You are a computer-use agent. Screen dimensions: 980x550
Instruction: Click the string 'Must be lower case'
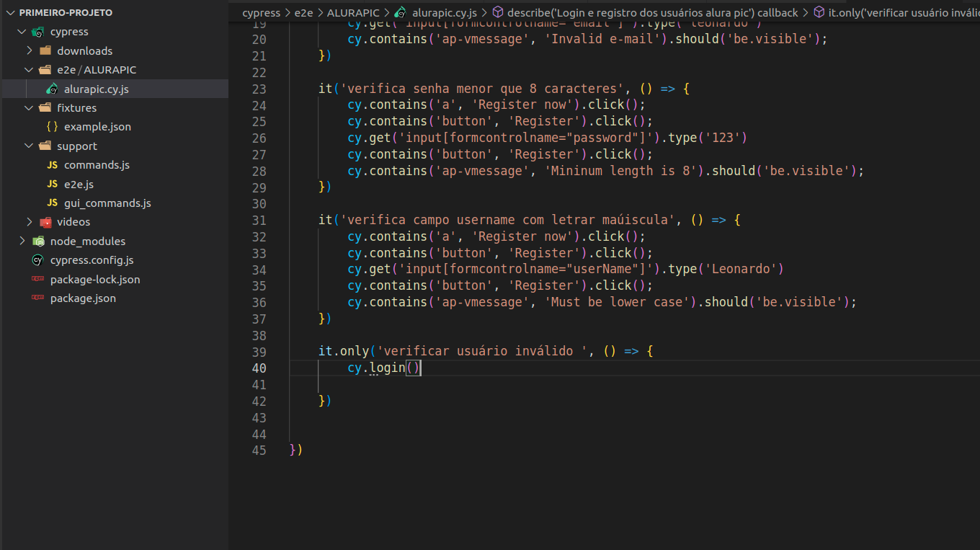click(620, 302)
